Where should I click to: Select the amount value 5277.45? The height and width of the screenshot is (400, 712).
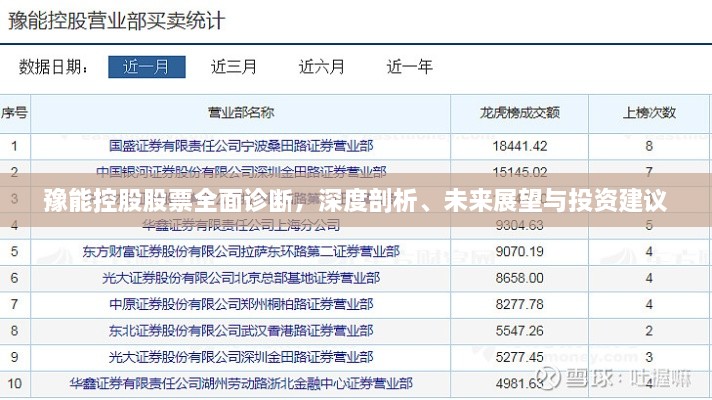click(x=519, y=357)
